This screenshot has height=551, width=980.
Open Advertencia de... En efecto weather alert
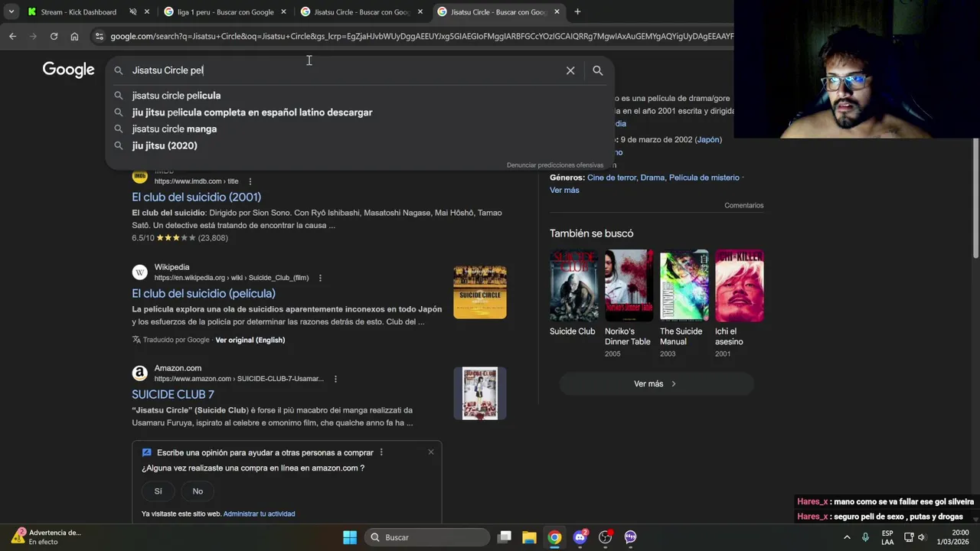(x=46, y=537)
